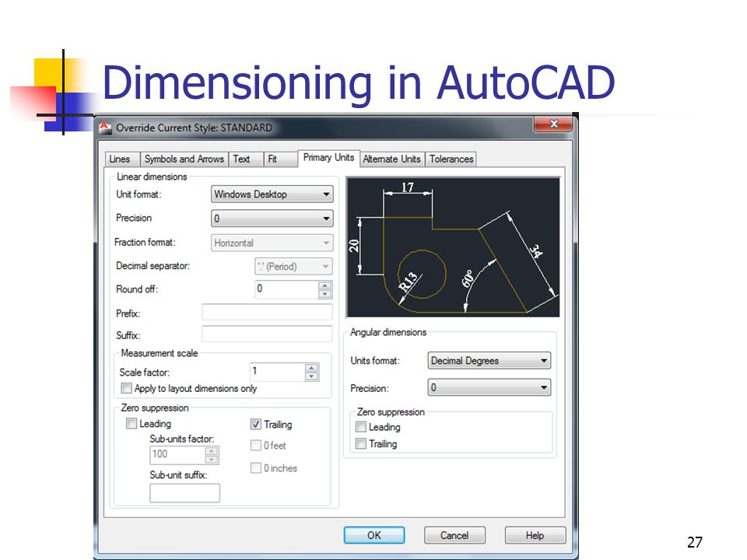Click the Sub-units factor field

click(x=177, y=455)
